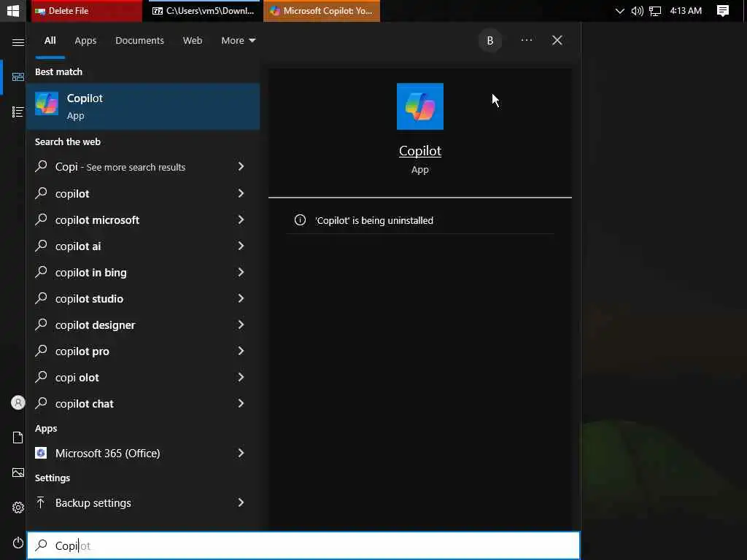Switch to the Web search tab
The image size is (747, 560).
(x=193, y=41)
